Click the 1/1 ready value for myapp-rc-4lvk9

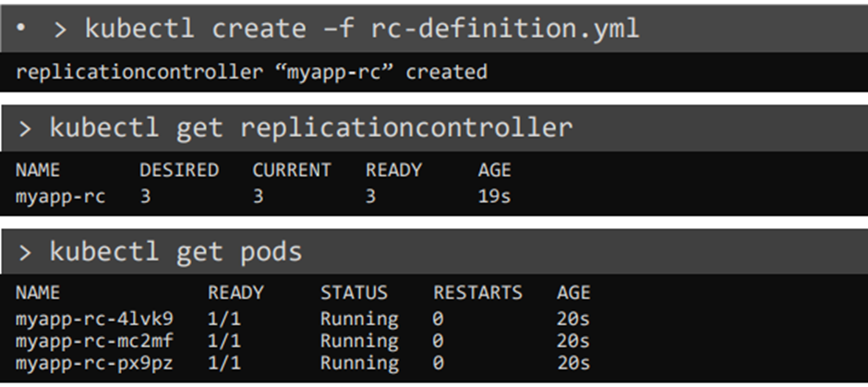click(x=224, y=319)
